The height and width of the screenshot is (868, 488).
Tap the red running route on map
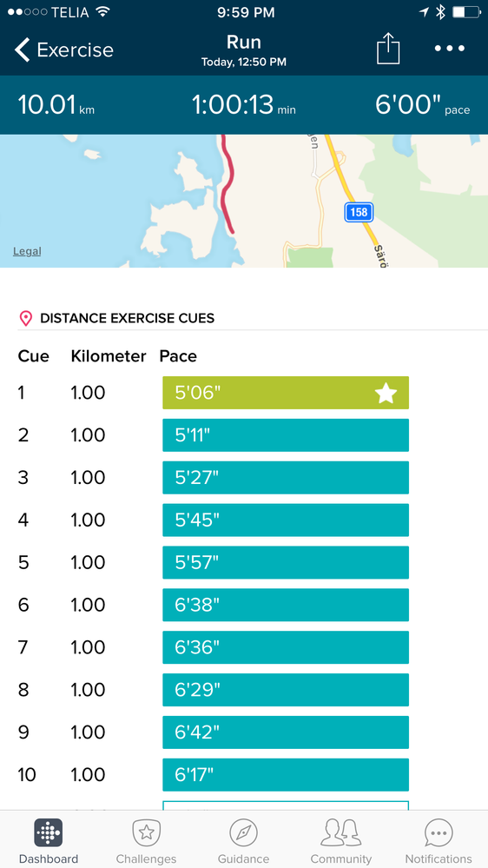tap(228, 182)
